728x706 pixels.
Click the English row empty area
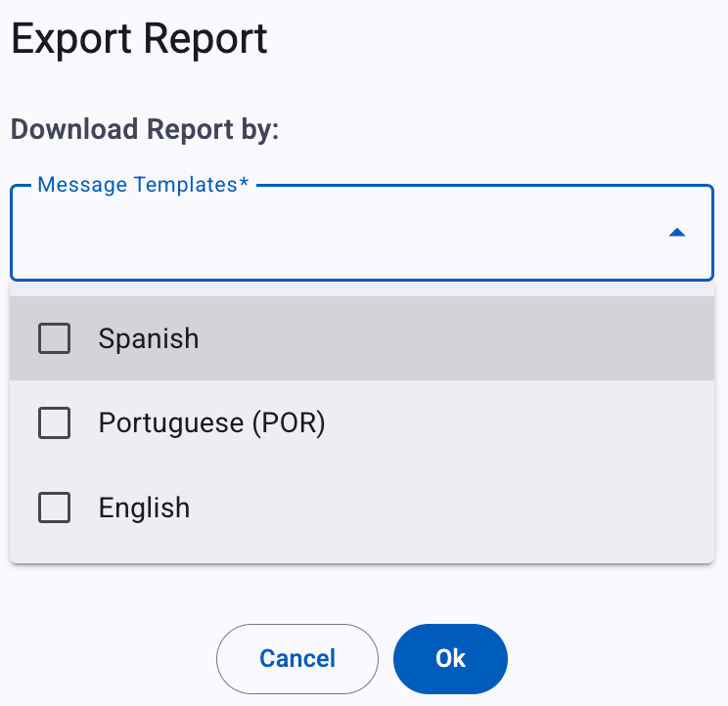[464, 507]
